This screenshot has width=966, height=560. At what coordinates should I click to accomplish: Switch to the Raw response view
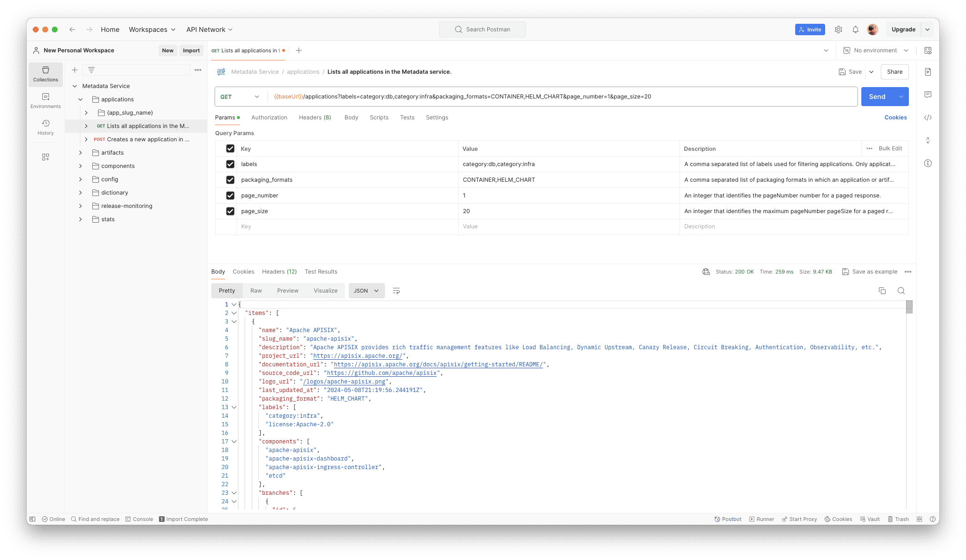[x=256, y=290]
